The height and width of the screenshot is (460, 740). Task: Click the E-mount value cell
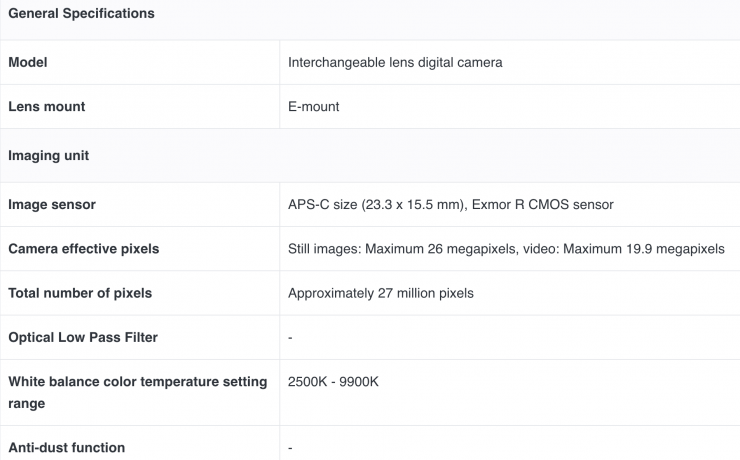tap(313, 106)
